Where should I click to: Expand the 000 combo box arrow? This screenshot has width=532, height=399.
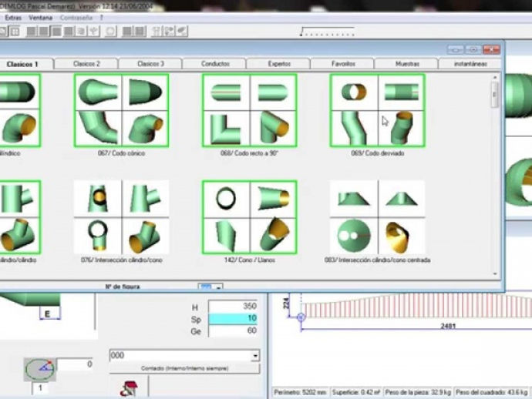pos(255,356)
